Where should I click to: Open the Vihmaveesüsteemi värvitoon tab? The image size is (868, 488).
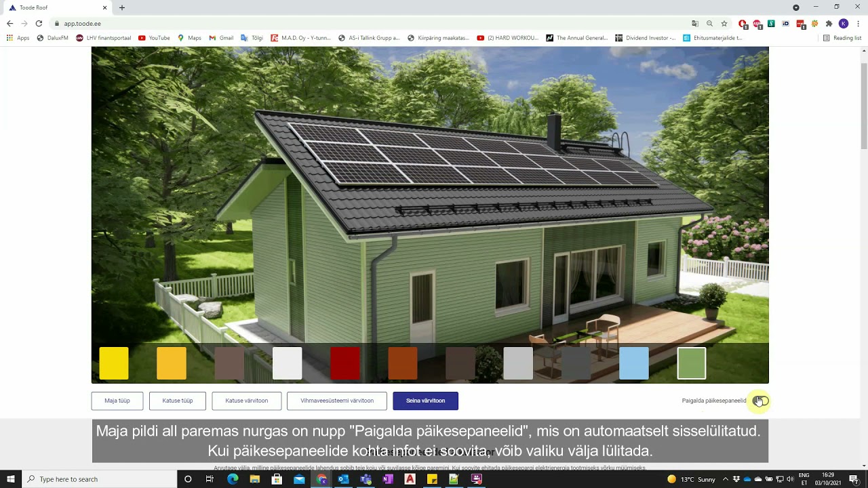tap(337, 401)
